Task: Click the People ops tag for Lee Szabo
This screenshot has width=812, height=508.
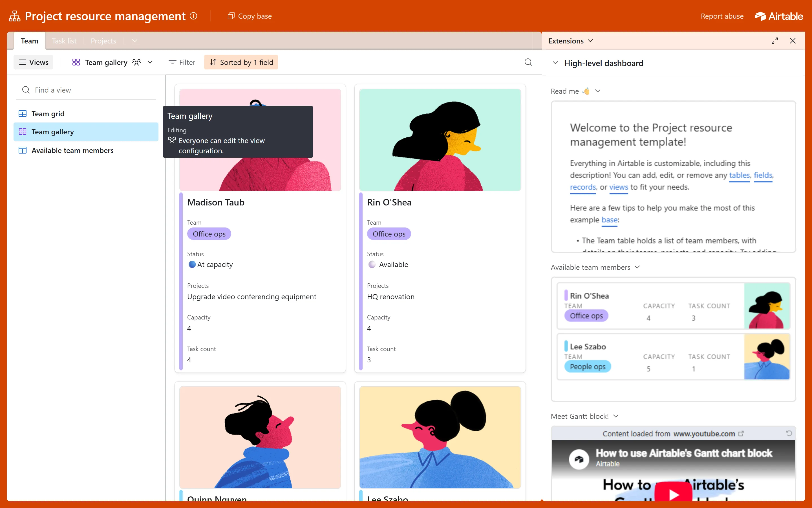Action: pos(588,367)
